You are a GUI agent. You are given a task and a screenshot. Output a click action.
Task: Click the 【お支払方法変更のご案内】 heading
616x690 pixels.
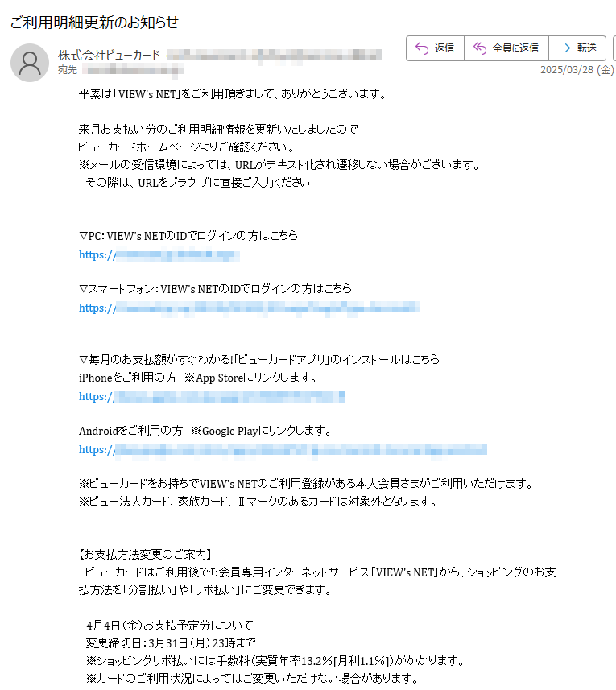coord(146,555)
